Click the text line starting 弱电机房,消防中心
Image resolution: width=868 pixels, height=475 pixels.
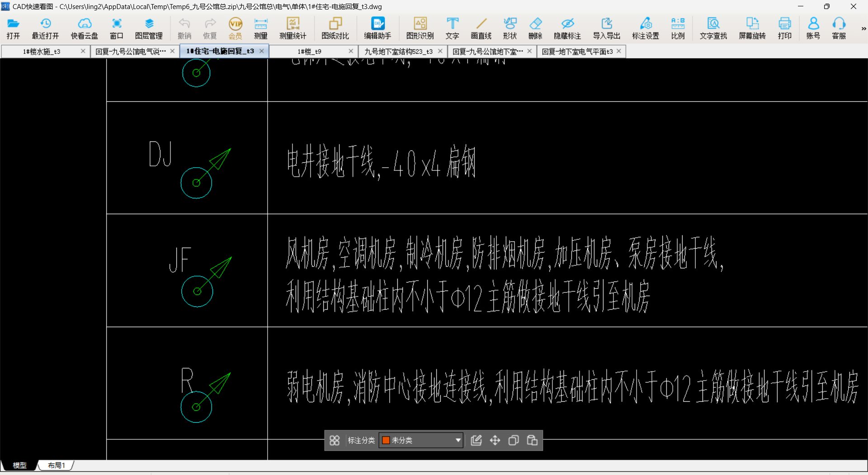tap(572, 386)
